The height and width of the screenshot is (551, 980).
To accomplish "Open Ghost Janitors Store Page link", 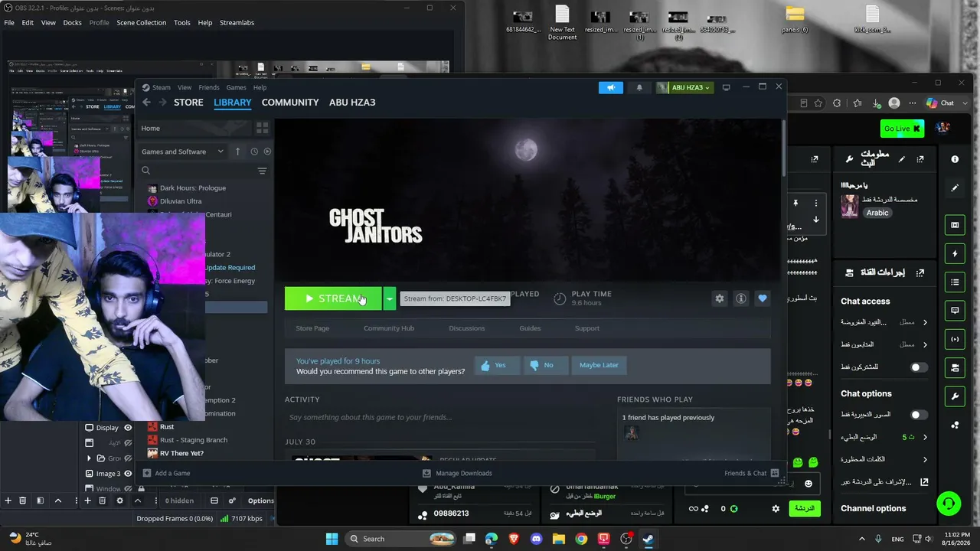I will [x=312, y=328].
